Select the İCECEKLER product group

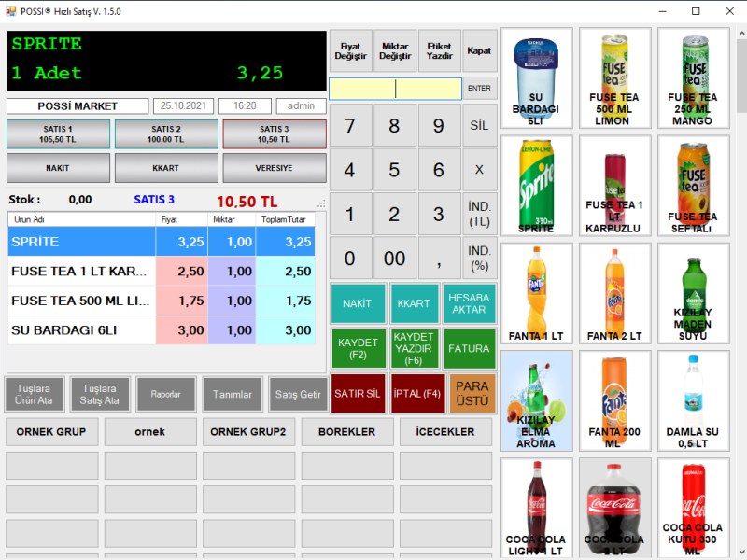[x=445, y=432]
